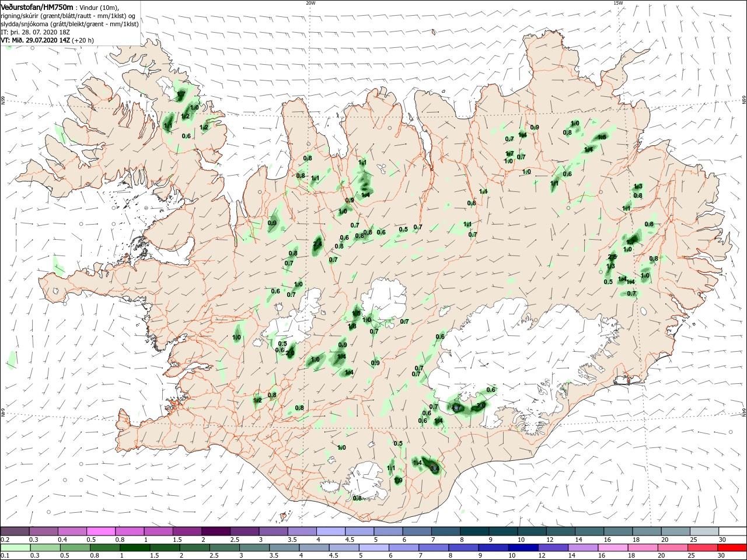Select the upper legend swatch starting at 1.5
747x560 pixels.
pyautogui.click(x=187, y=531)
